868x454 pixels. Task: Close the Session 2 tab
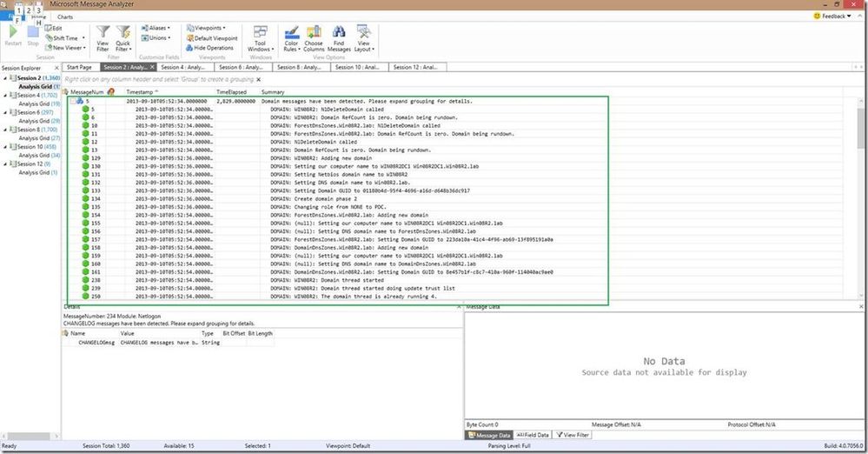point(152,67)
